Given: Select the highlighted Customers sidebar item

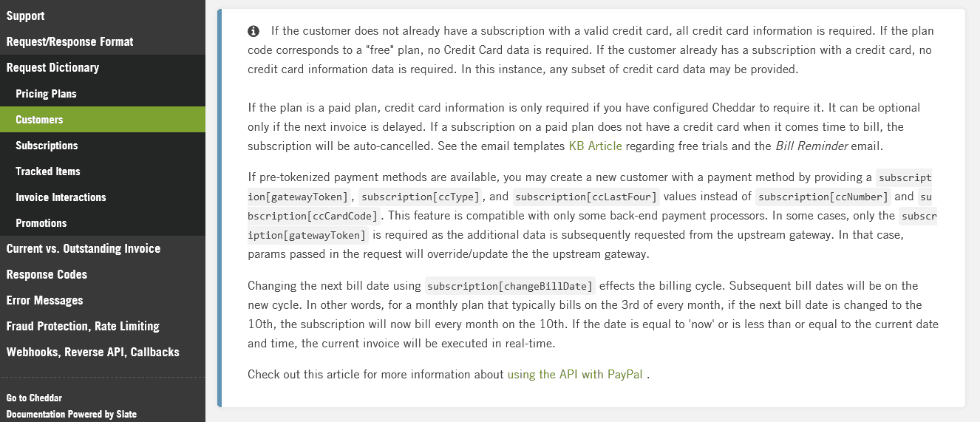Looking at the screenshot, I should pos(39,120).
